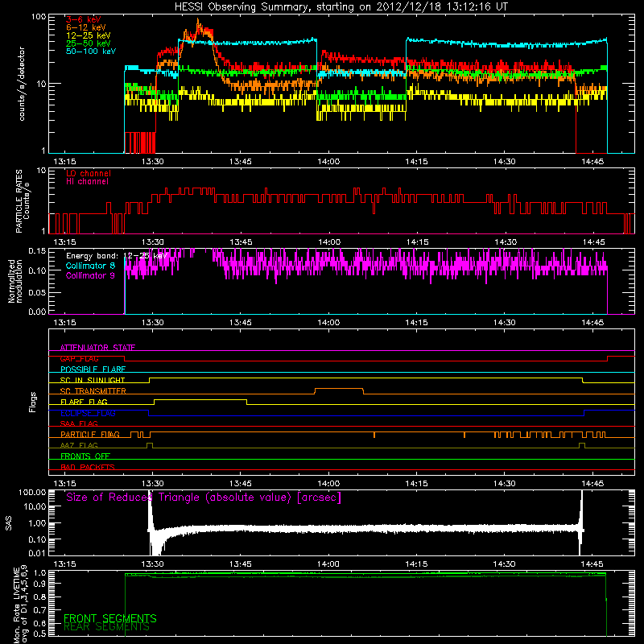Click the ECLIPSE_FLAG label
This screenshot has height=644, width=644.
point(88,413)
